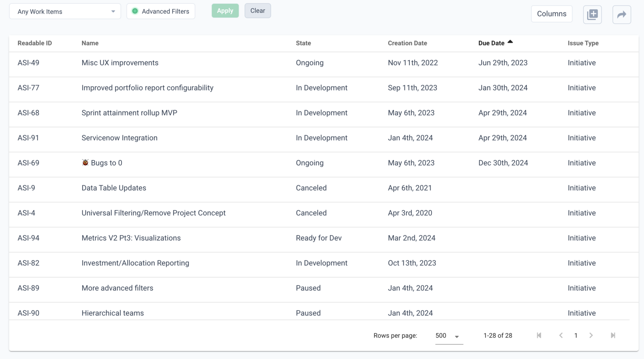Sort by Readable ID column header

(35, 43)
